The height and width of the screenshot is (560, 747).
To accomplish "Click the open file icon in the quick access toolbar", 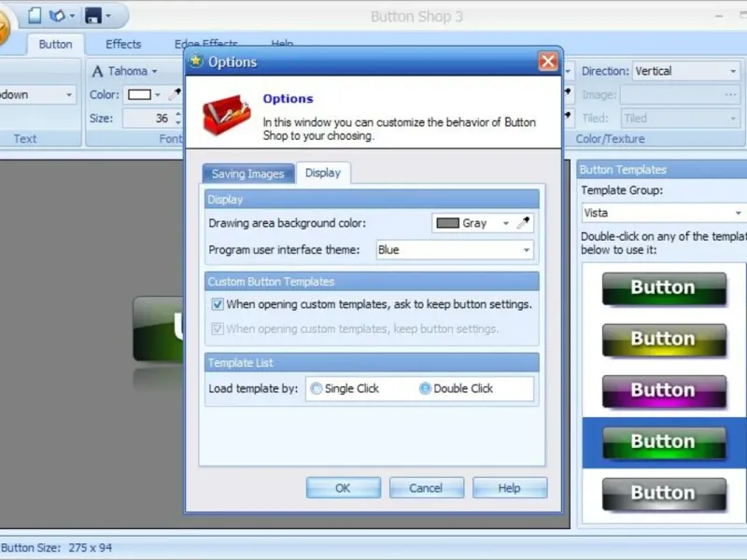I will (x=57, y=16).
